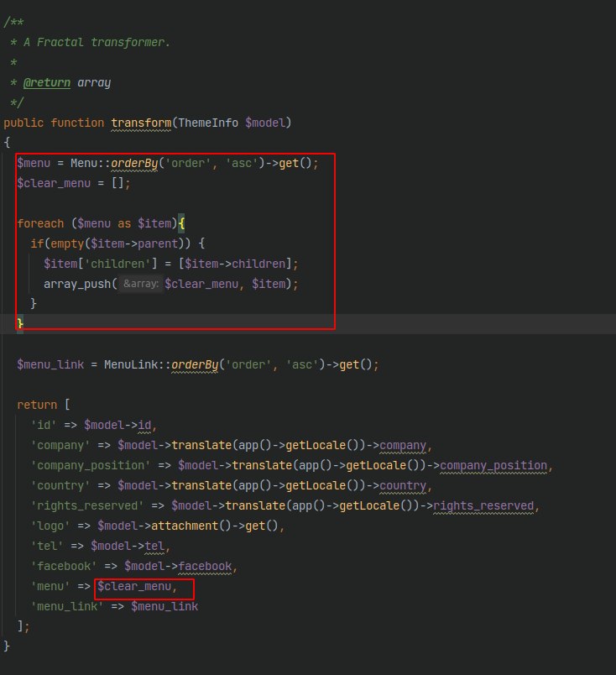
Task: Click "$item['children']" assignment target
Action: [x=101, y=264]
